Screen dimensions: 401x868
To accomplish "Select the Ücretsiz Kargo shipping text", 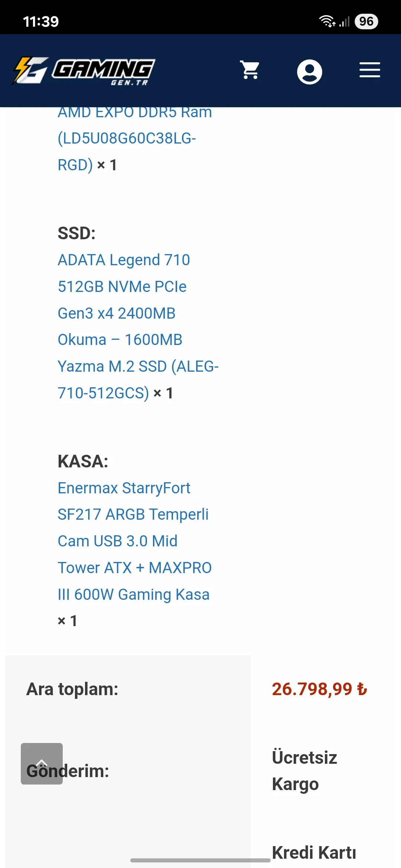I will click(304, 770).
